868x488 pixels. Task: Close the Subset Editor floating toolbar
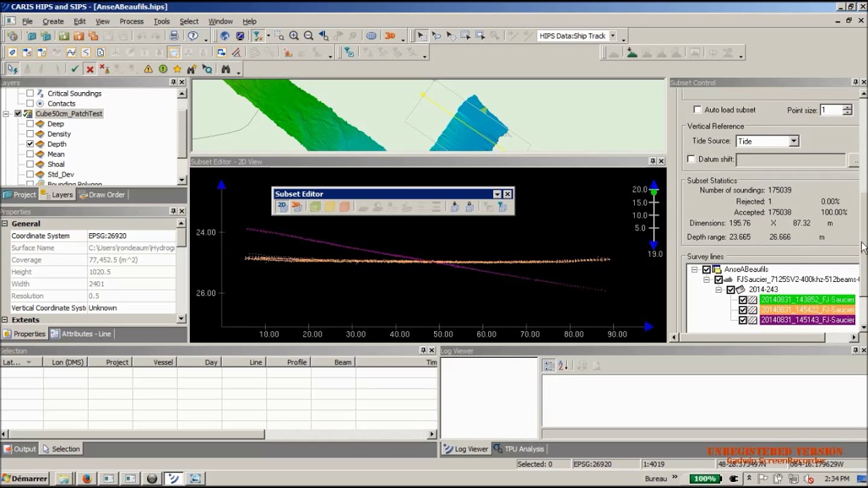pos(507,194)
